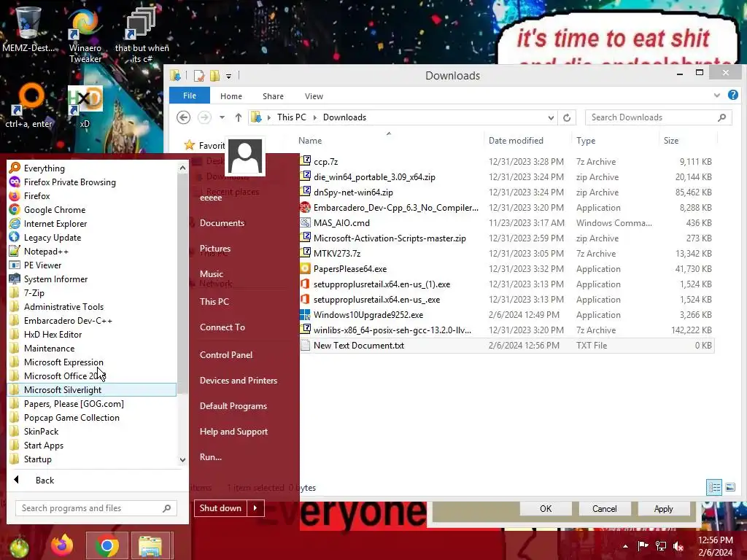Click the user account picture
This screenshot has height=560, width=747.
tap(245, 157)
